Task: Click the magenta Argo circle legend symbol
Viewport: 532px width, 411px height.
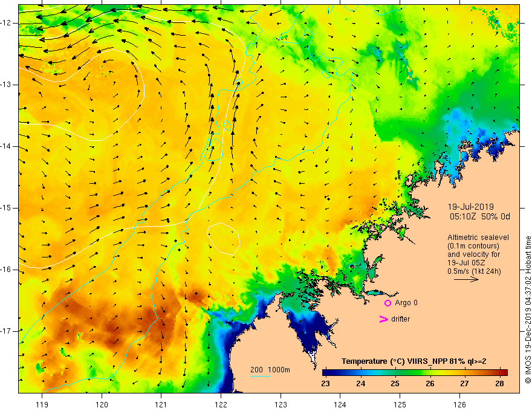Action: click(388, 303)
